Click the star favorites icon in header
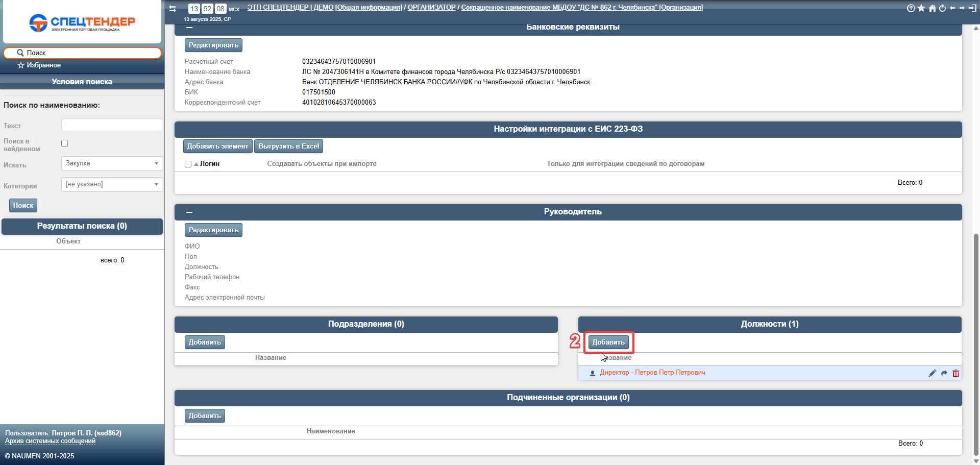This screenshot has width=980, height=465. (x=921, y=8)
